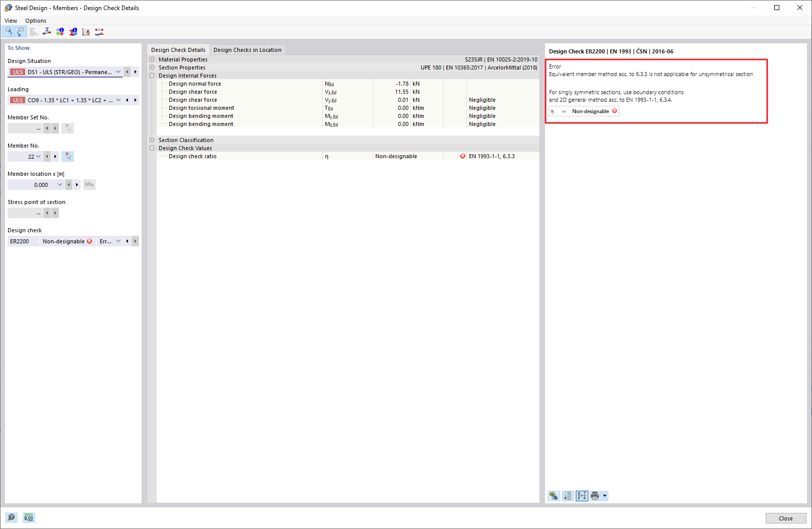Screen dimensions: 812x529
Task: Select the Design Check Details tab
Action: (x=178, y=50)
